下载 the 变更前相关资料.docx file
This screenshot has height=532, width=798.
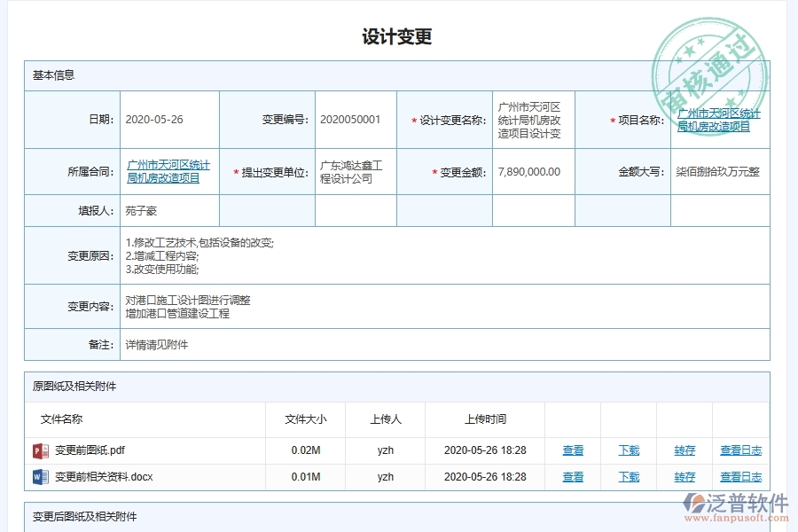pyautogui.click(x=628, y=477)
